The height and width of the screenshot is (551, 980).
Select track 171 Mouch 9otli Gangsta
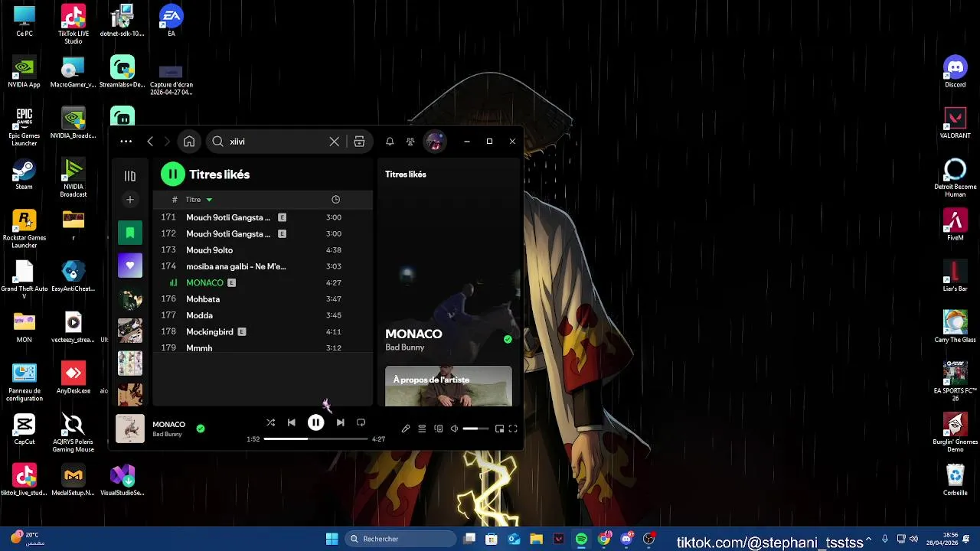point(263,217)
